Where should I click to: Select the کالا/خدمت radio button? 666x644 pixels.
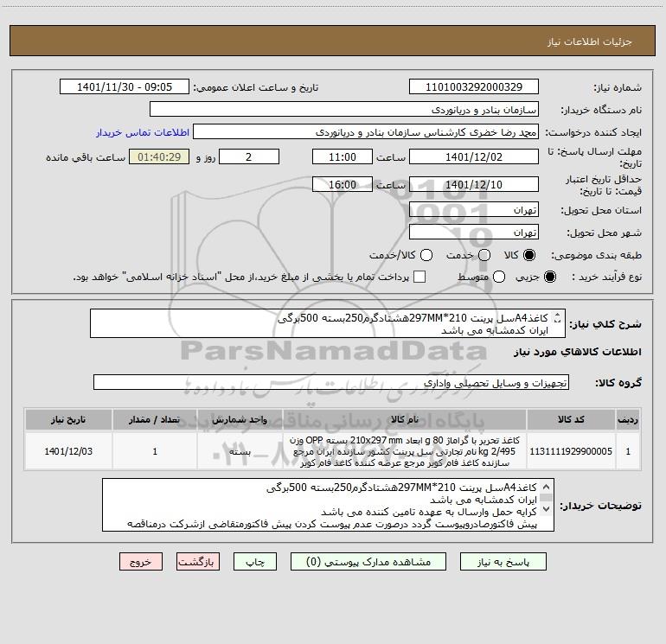click(426, 255)
